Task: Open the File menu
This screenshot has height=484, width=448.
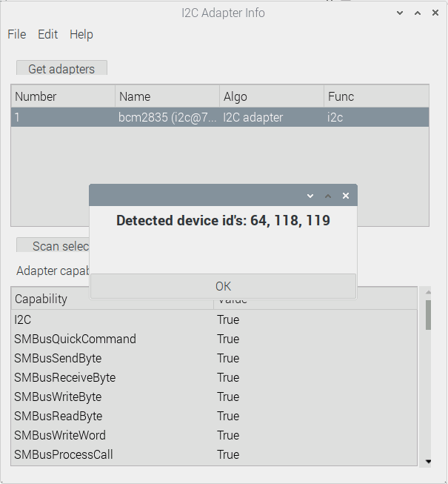Action: click(16, 34)
